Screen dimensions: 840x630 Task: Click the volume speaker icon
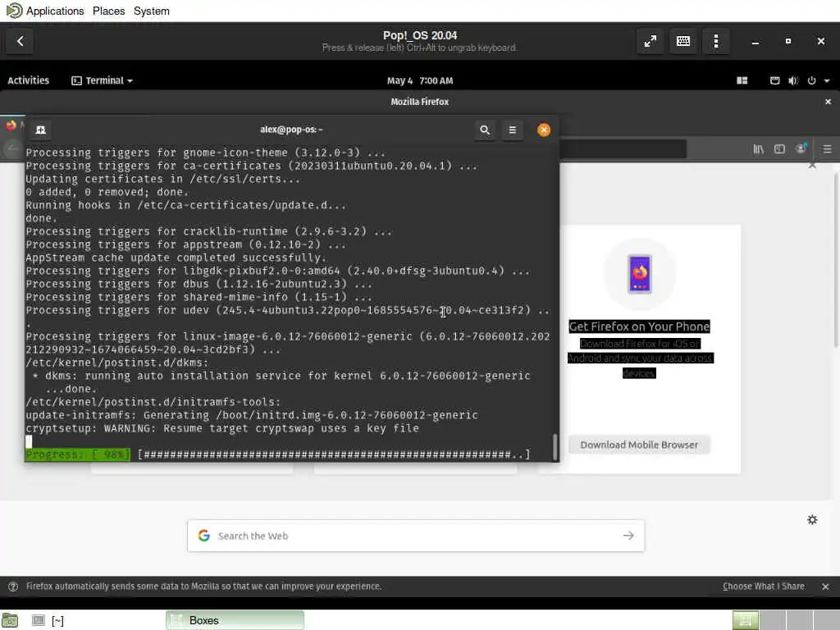793,80
